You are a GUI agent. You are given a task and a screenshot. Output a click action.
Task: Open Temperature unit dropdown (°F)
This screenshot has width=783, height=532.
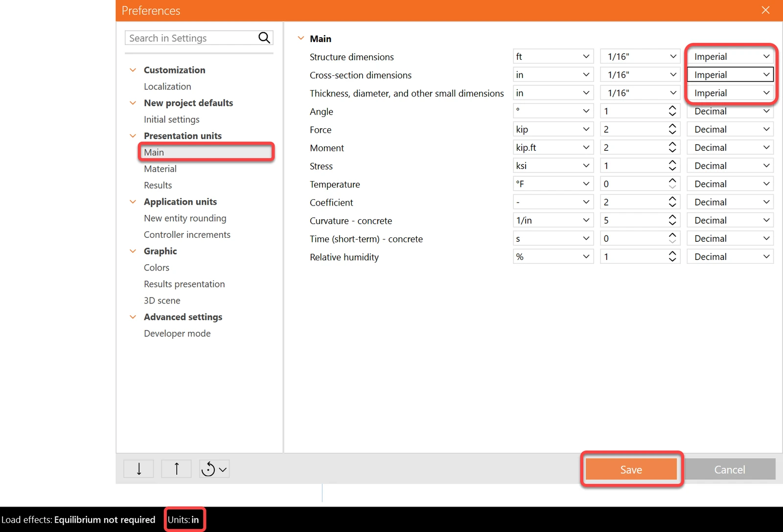coord(553,184)
